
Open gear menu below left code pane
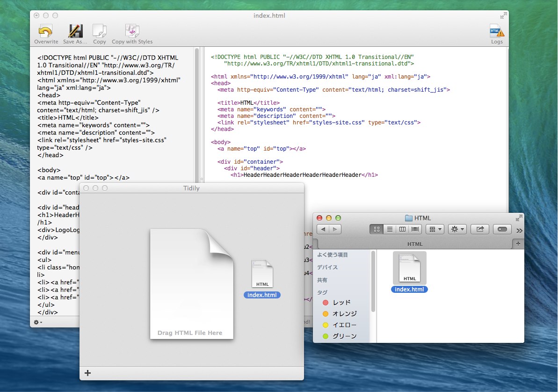click(38, 322)
